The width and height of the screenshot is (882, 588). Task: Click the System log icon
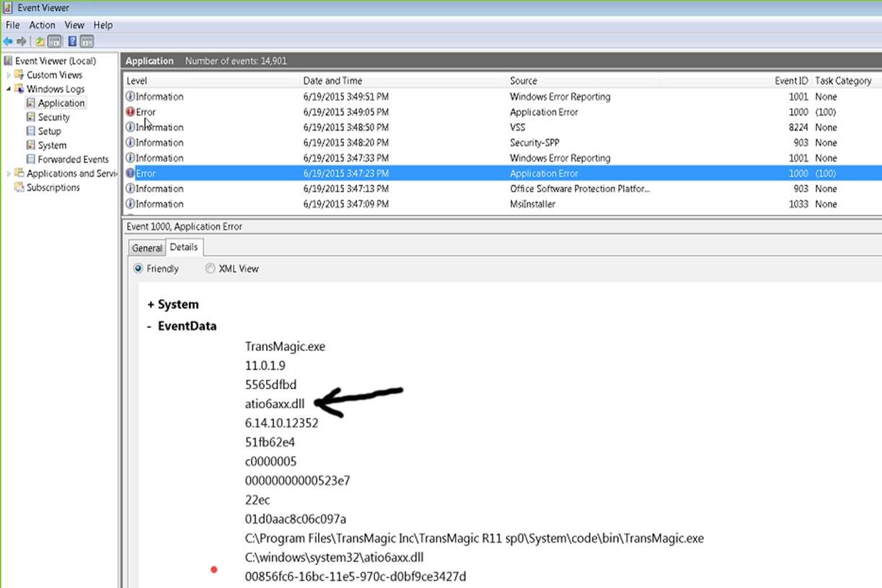(x=31, y=146)
